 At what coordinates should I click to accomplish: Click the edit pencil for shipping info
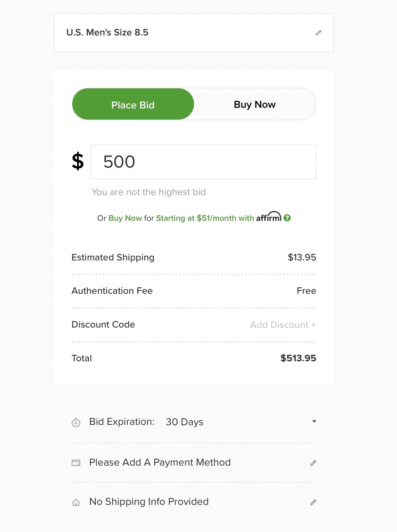click(x=313, y=502)
